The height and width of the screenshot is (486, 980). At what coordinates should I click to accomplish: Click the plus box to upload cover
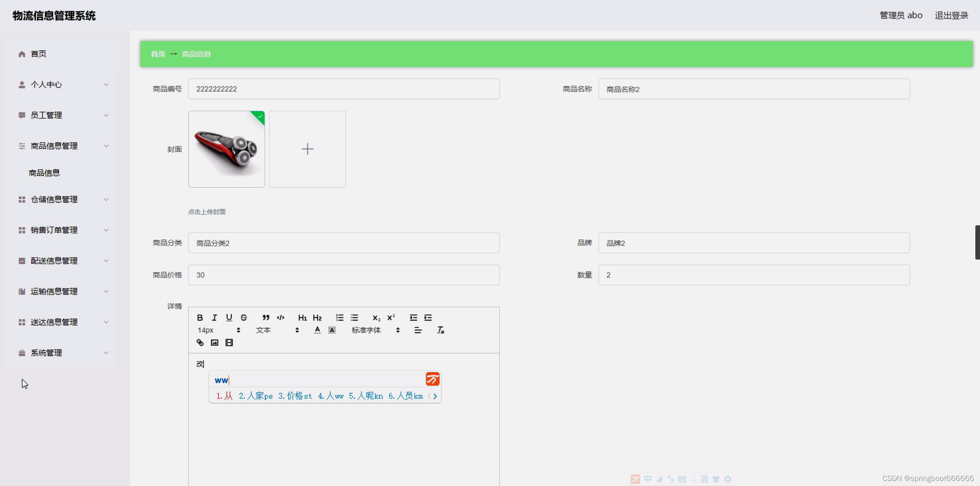point(307,149)
